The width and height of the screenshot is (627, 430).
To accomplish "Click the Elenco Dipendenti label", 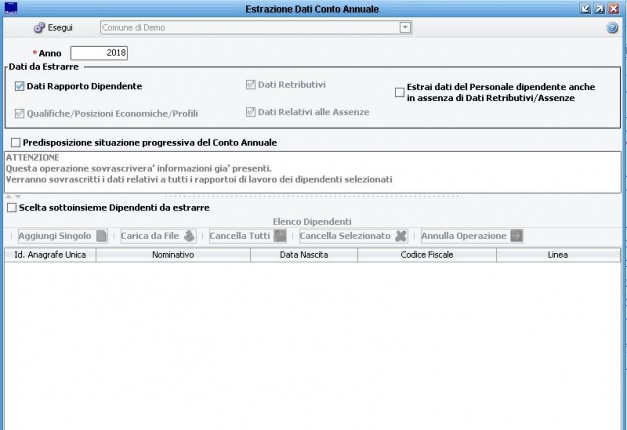I will [312, 222].
